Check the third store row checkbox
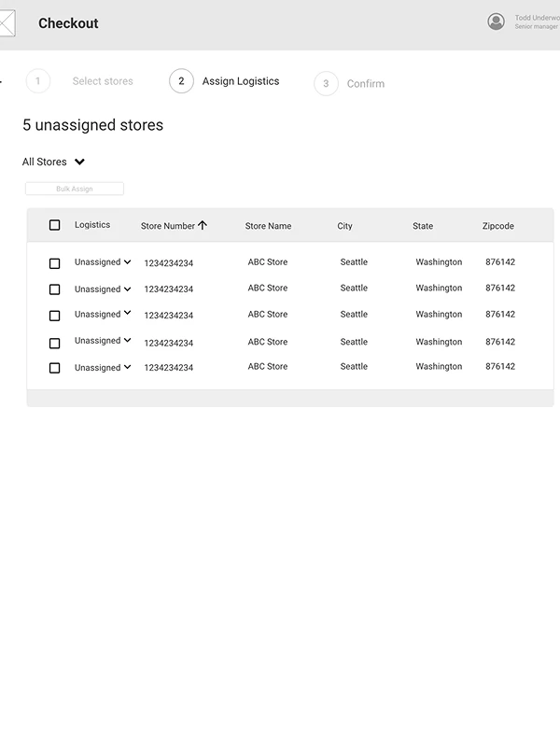The image size is (560, 747). click(x=55, y=316)
